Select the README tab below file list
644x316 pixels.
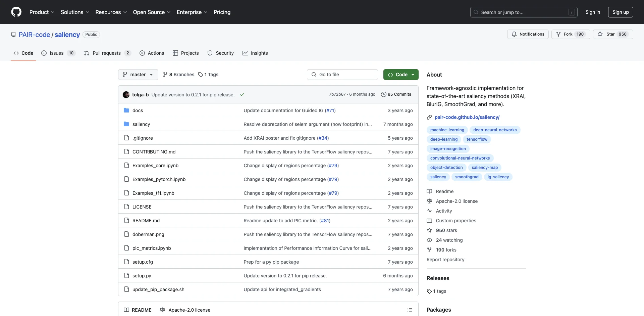138,310
